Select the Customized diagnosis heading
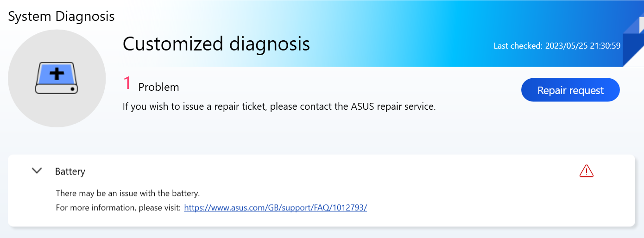This screenshot has height=238, width=644. tap(216, 44)
